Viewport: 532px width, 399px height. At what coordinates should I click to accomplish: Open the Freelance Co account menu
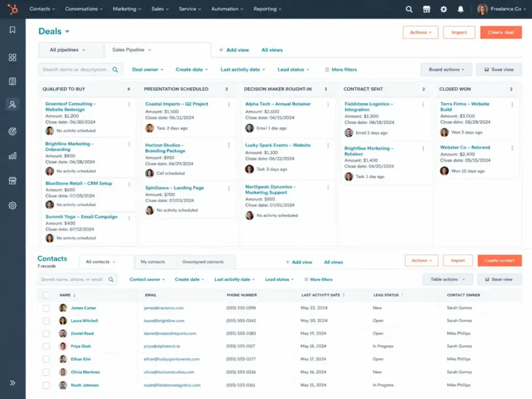pyautogui.click(x=502, y=9)
